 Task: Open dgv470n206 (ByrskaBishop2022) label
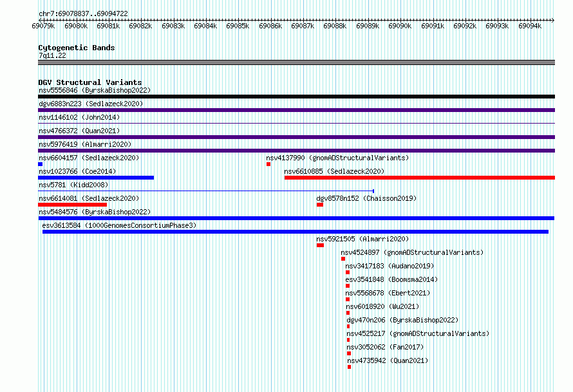pyautogui.click(x=402, y=320)
